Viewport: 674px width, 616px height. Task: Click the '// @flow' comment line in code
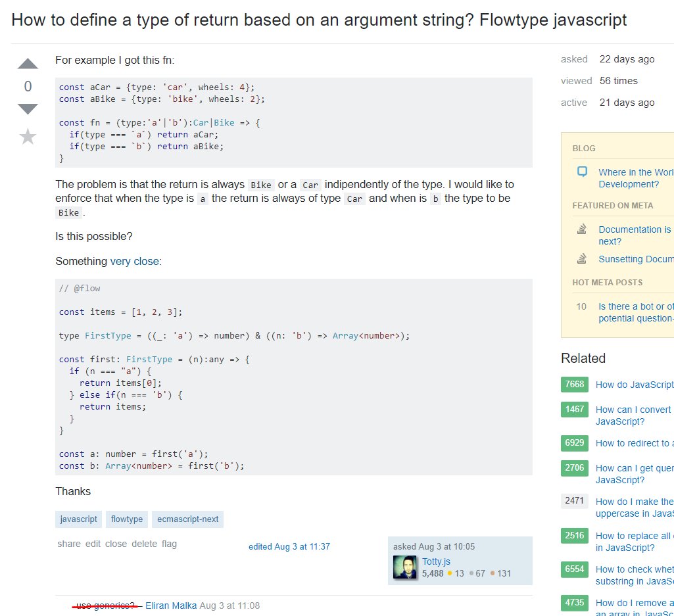tap(80, 289)
